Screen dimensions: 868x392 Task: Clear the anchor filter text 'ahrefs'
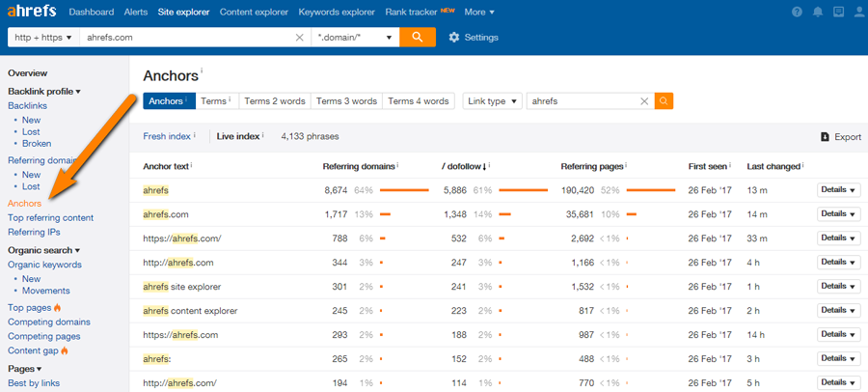[644, 101]
